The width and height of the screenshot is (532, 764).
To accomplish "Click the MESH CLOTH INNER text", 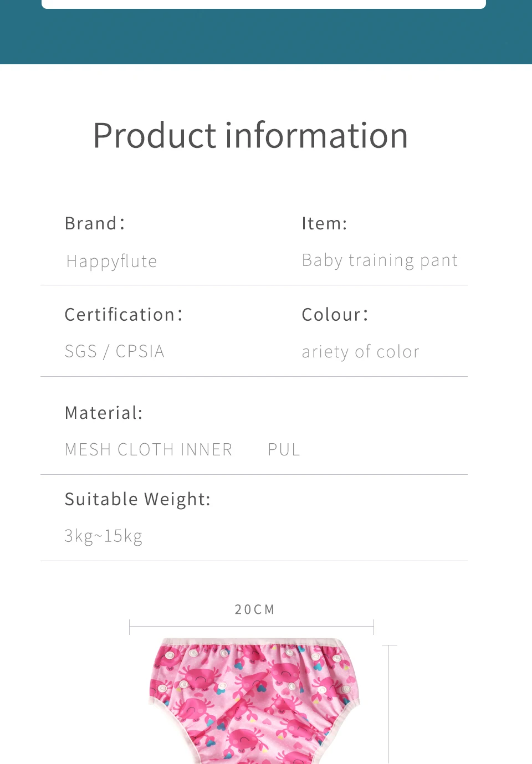I will [149, 449].
